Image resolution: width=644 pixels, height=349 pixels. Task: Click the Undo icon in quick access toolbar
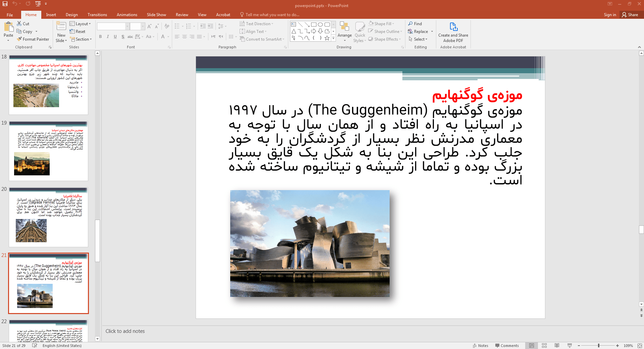15,4
